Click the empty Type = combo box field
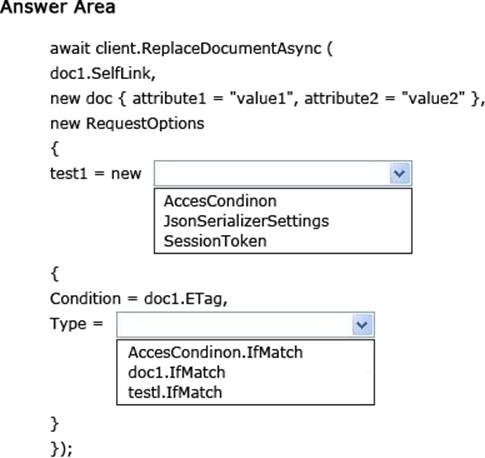The width and height of the screenshot is (485, 458). [245, 324]
